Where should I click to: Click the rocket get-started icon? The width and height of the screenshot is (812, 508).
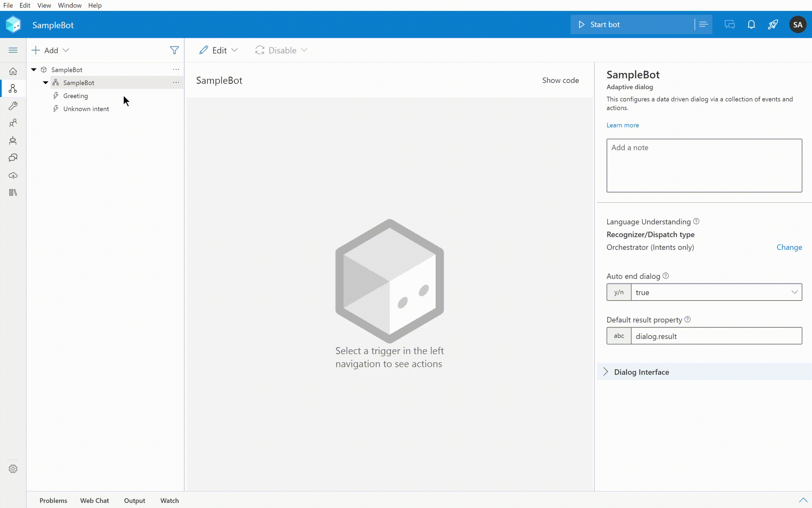point(773,25)
